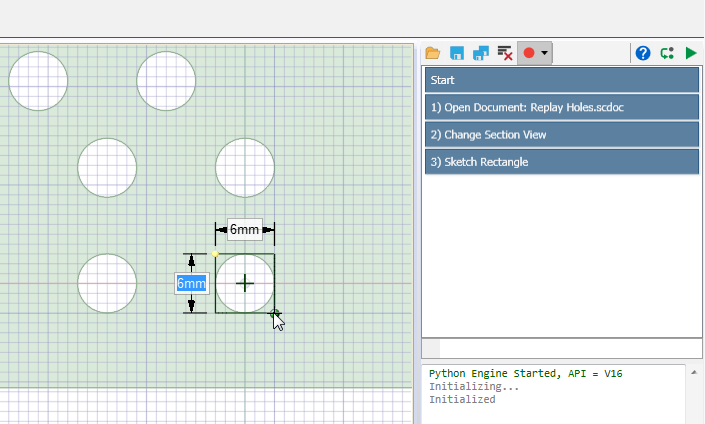Click the green step-through icon

point(667,53)
